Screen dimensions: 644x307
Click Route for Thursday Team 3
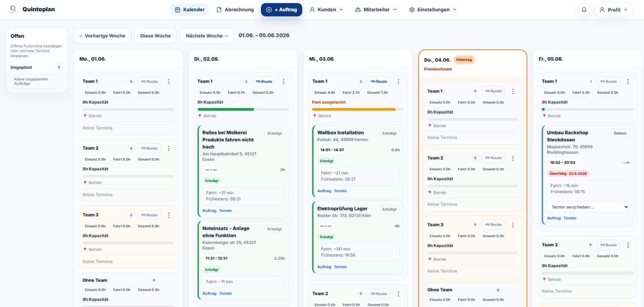coord(493,225)
